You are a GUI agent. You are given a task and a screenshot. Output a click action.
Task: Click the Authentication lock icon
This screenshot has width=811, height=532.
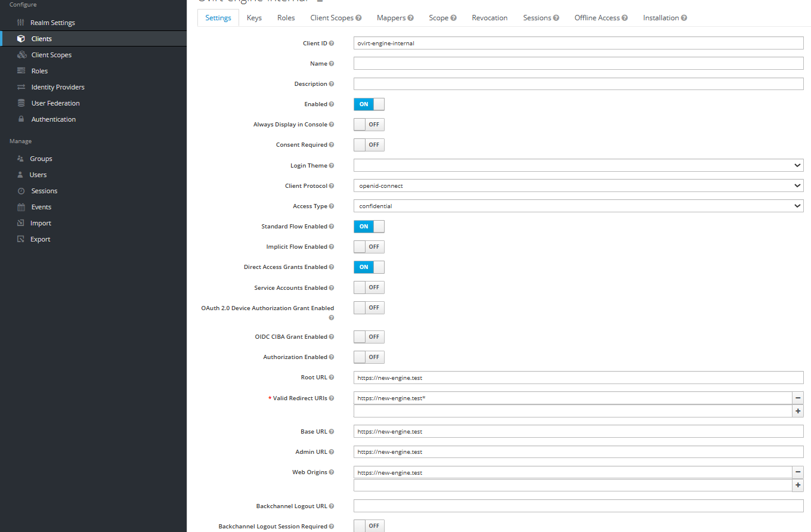[21, 119]
